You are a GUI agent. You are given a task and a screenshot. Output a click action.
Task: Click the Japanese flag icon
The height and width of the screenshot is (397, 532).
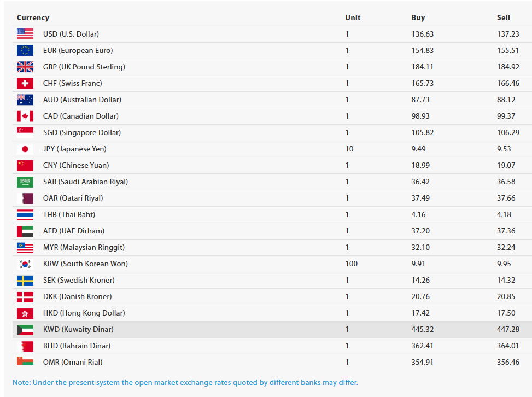pyautogui.click(x=25, y=149)
